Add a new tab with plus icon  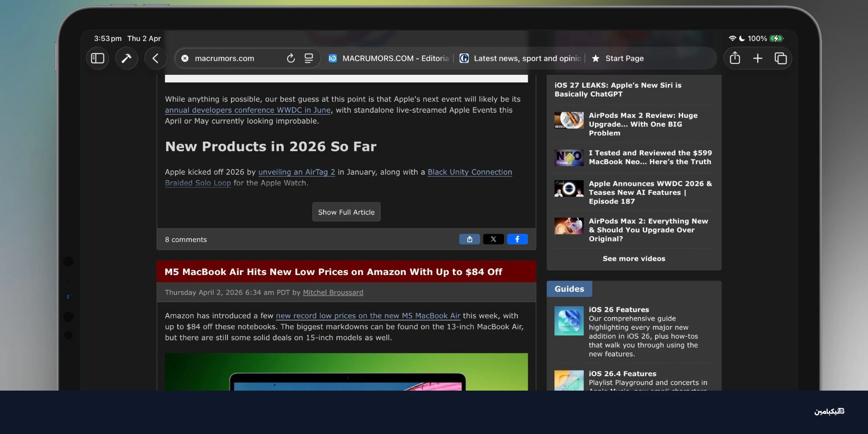coord(757,58)
